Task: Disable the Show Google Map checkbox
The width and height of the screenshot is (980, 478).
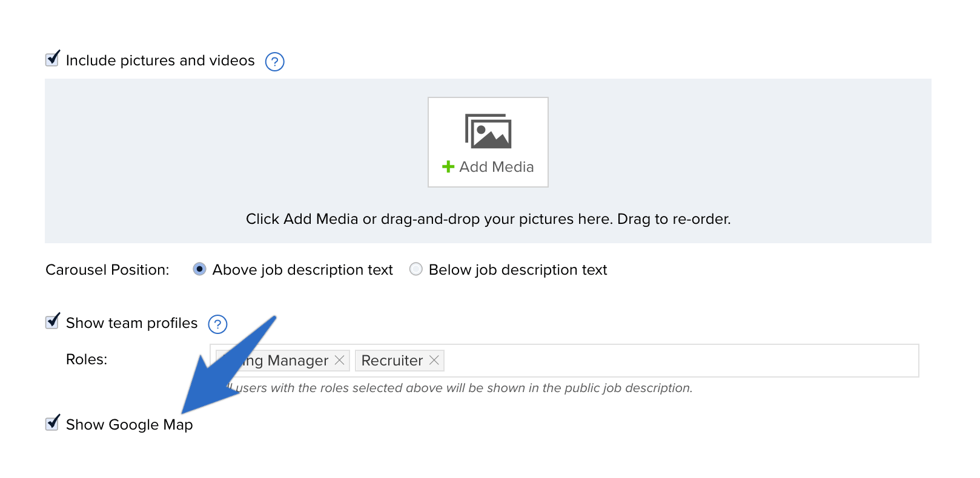Action: click(53, 424)
